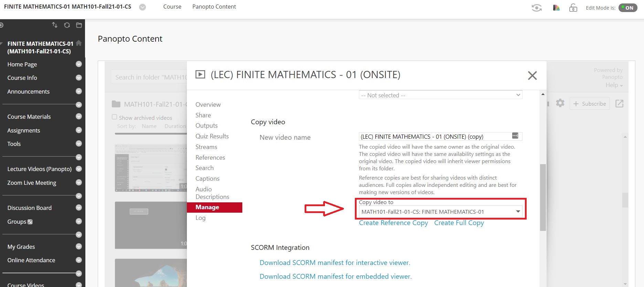Viewport: 644px width, 287px height.
Task: Check the Show archived videos checkbox
Action: pos(115,117)
